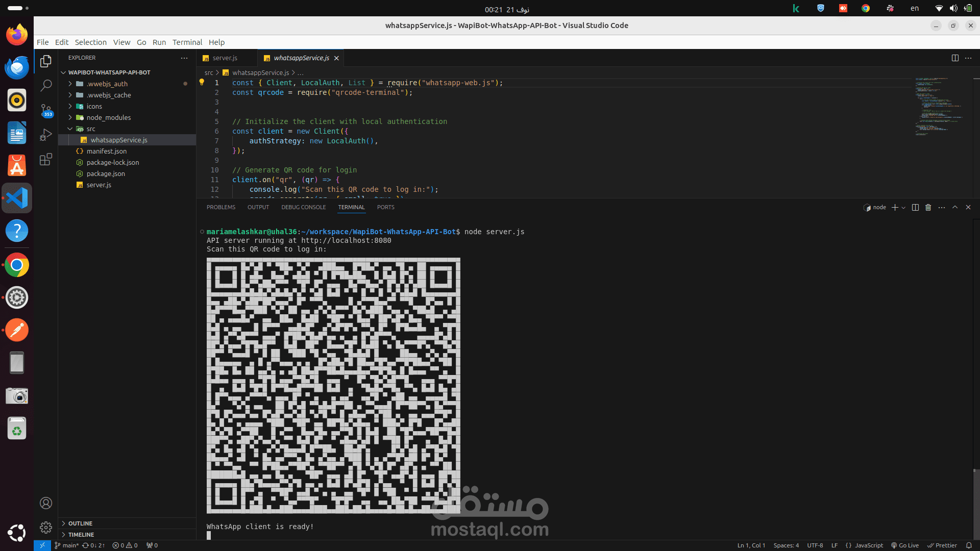
Task: Open the Extensions view icon
Action: 46,160
